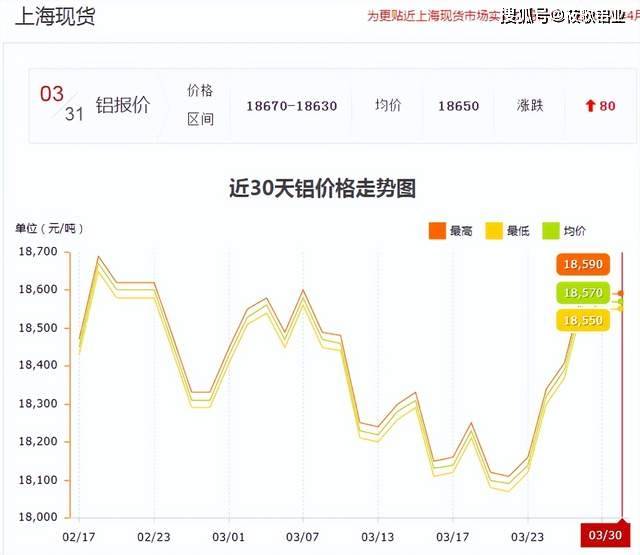The width and height of the screenshot is (640, 555).
Task: Click the 03/17 x-axis date label
Action: tap(452, 537)
